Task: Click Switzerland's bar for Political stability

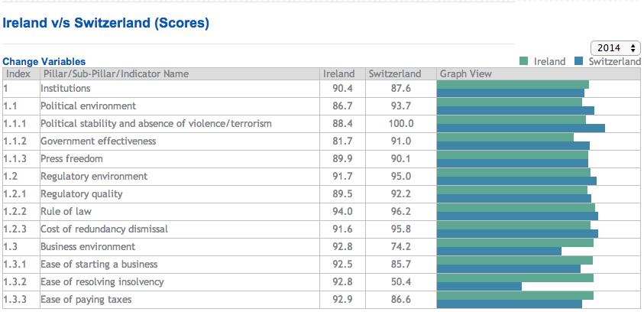Action: point(520,128)
